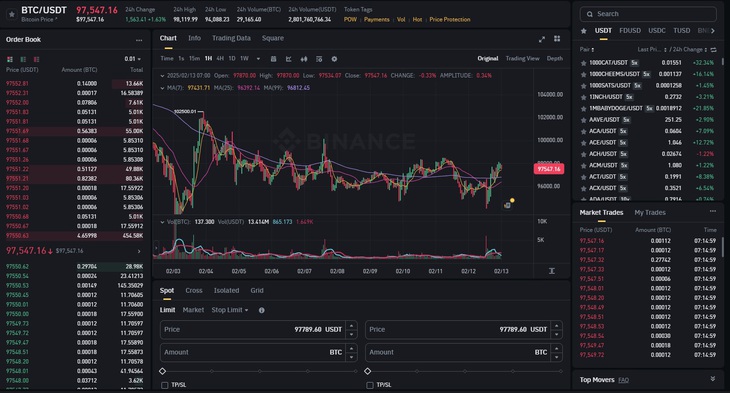This screenshot has width=730, height=393.
Task: Select the Market order type
Action: (x=193, y=310)
